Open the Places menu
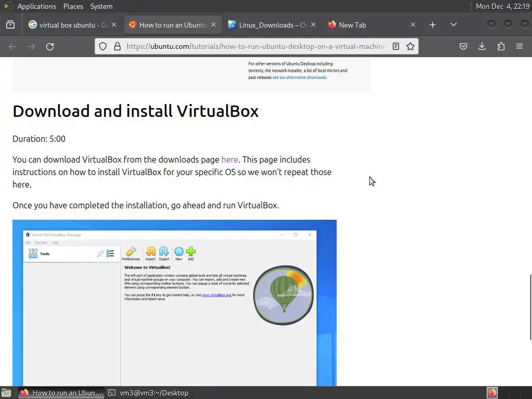The width and height of the screenshot is (532, 399). (x=73, y=6)
